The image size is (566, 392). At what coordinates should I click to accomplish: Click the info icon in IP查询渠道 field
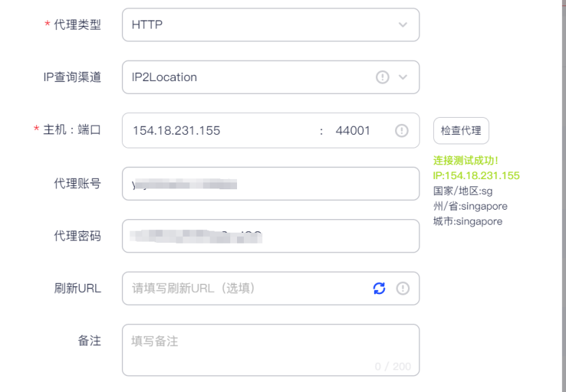[x=383, y=78]
